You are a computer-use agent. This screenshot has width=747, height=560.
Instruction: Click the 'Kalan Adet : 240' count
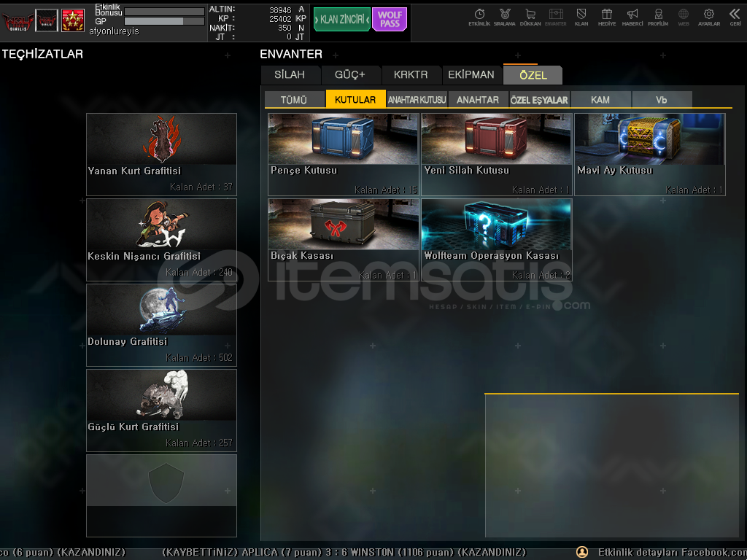199,272
